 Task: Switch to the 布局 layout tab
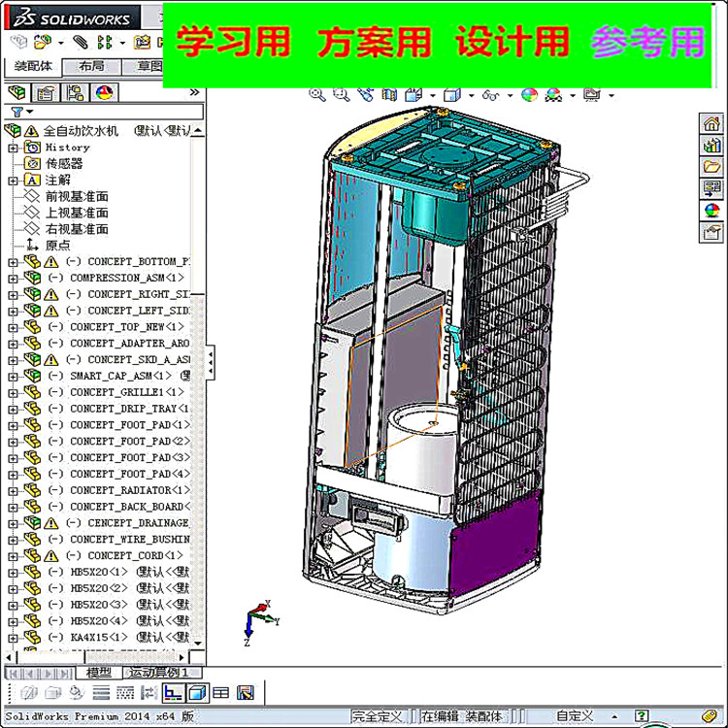click(x=91, y=67)
